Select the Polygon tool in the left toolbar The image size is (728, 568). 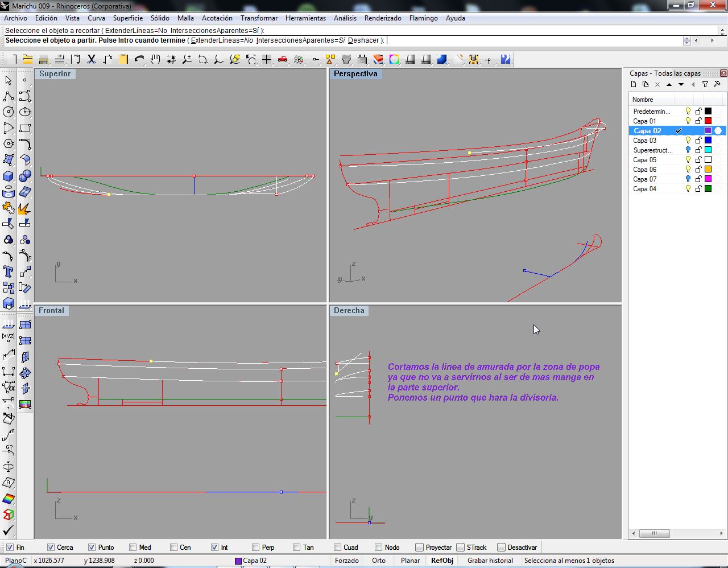[9, 144]
